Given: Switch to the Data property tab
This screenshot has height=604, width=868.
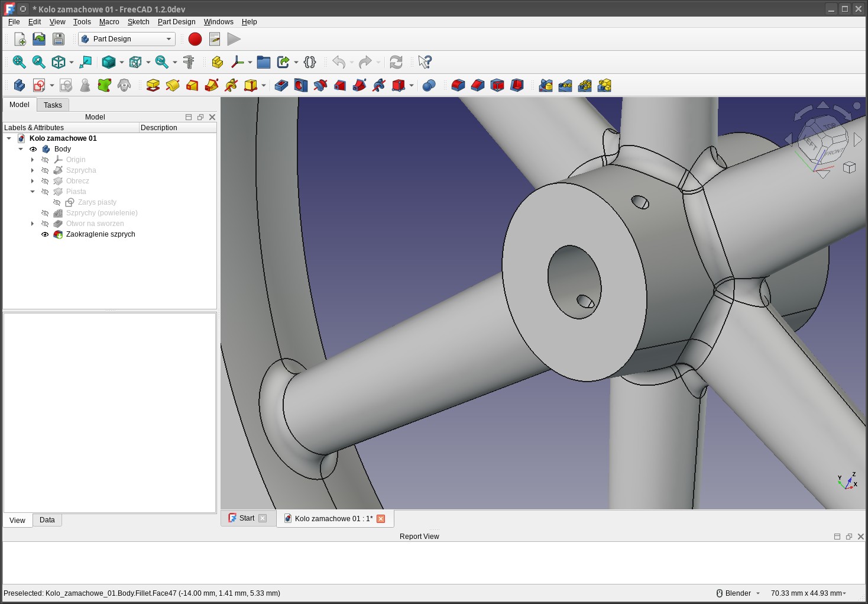Looking at the screenshot, I should click(47, 520).
